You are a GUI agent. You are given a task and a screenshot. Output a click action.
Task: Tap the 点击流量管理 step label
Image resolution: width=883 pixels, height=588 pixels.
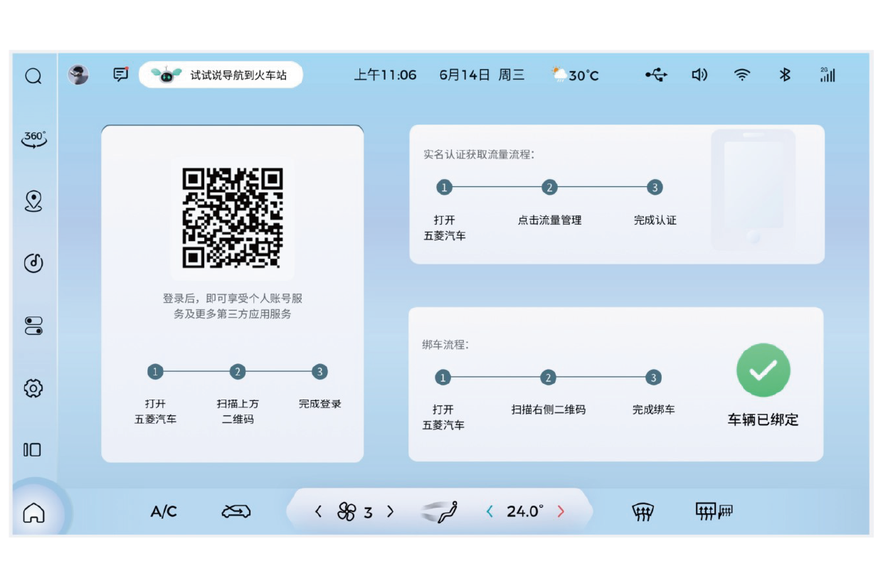[x=549, y=220]
